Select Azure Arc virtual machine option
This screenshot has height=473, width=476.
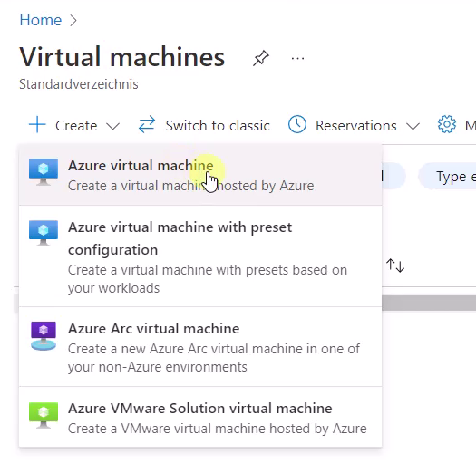point(200,347)
